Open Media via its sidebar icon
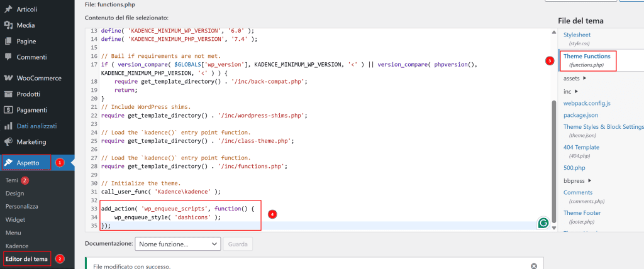The height and width of the screenshot is (269, 644). pyautogui.click(x=9, y=25)
